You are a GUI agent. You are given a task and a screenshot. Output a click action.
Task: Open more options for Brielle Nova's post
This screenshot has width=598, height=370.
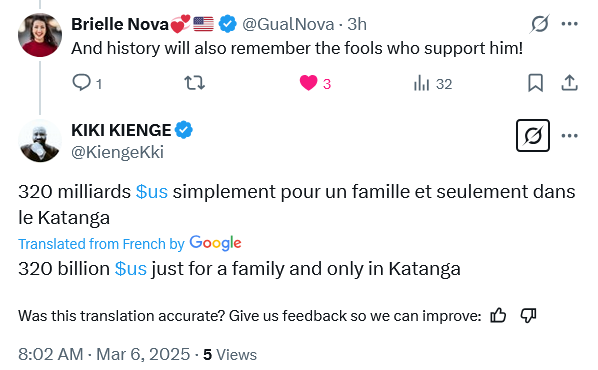(x=569, y=24)
